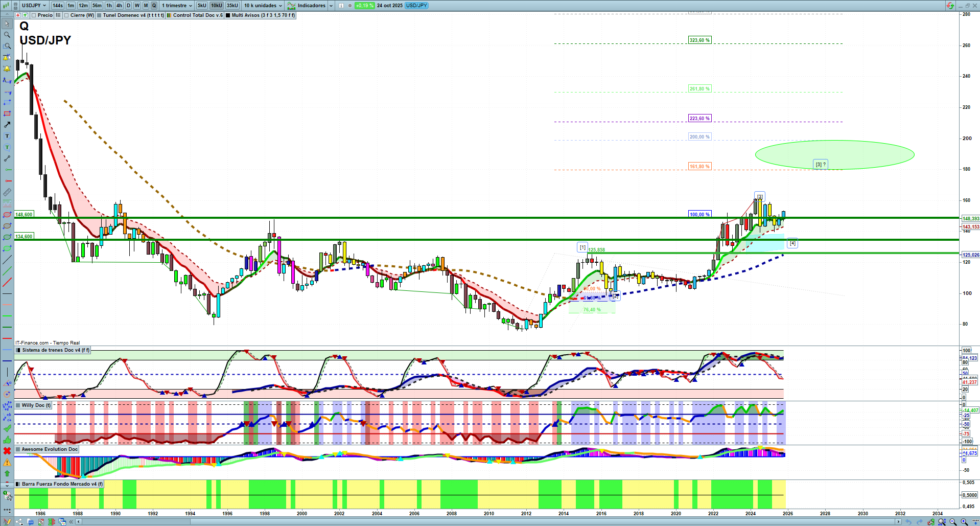980x526 pixels.
Task: Open the yellow alert bell tool
Action: 7,68
